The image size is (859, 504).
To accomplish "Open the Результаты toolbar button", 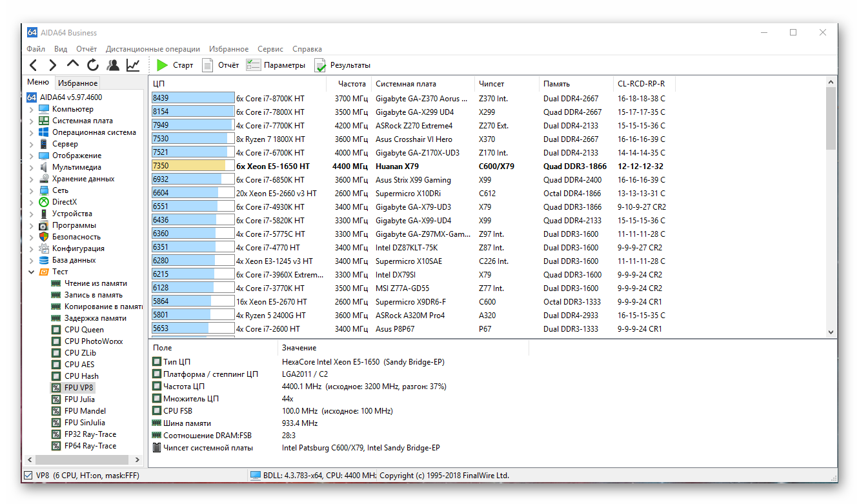I will point(343,65).
